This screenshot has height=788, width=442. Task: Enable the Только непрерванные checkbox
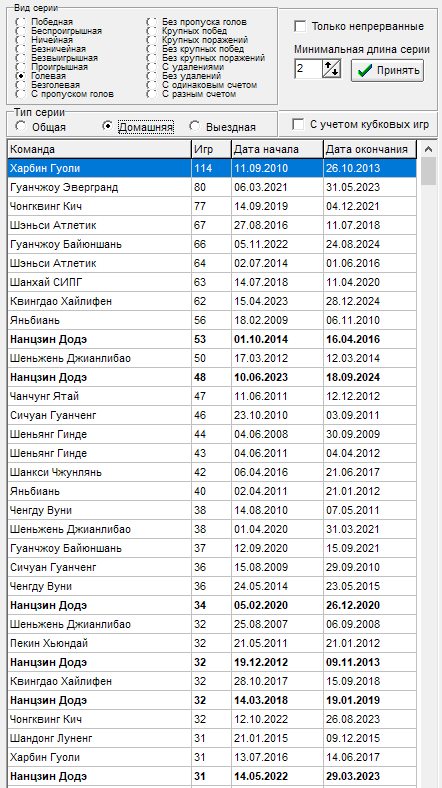point(300,26)
